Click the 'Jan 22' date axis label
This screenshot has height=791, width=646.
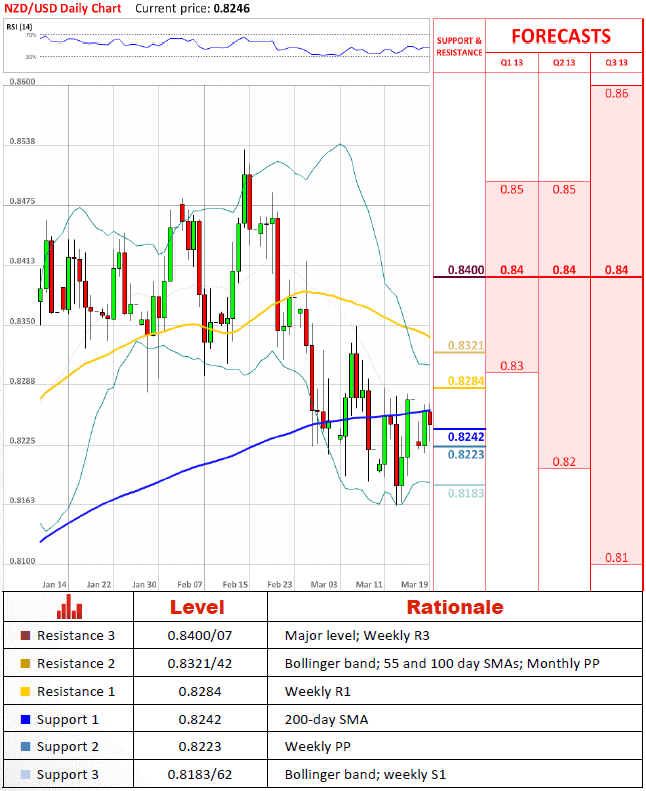point(99,584)
